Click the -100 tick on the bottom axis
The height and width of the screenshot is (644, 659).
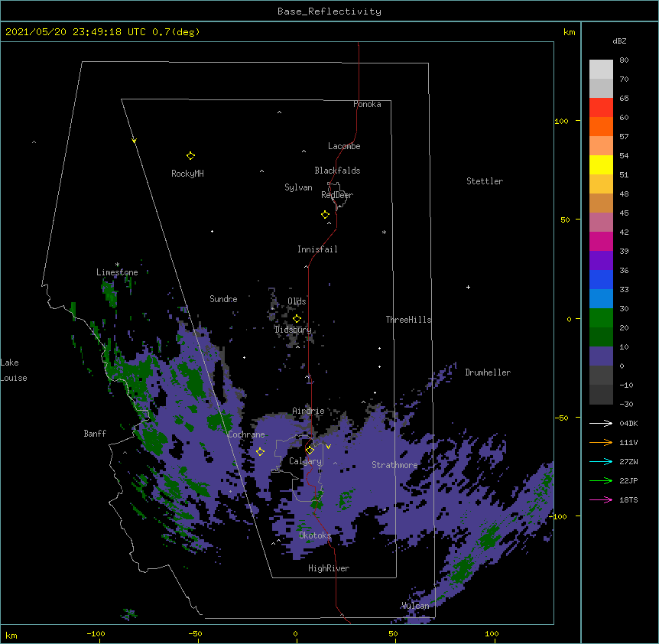(96, 633)
